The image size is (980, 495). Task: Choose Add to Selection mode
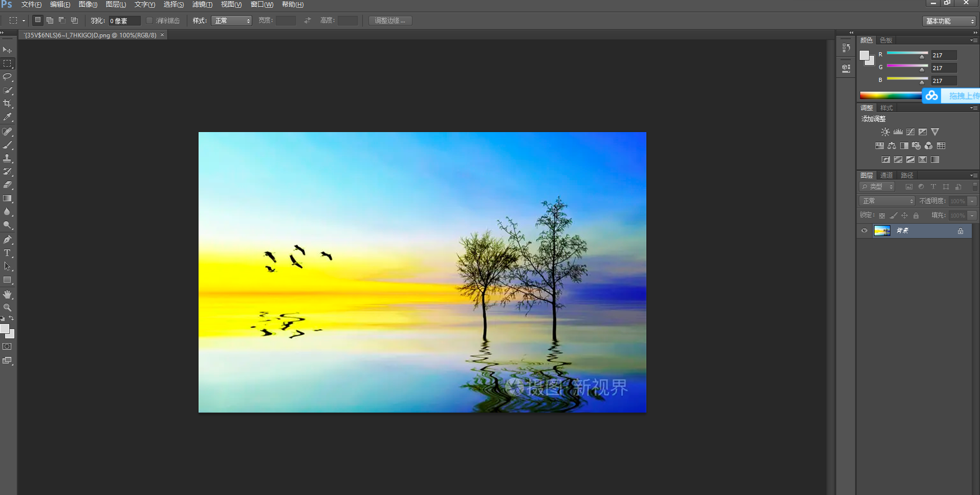pos(50,20)
